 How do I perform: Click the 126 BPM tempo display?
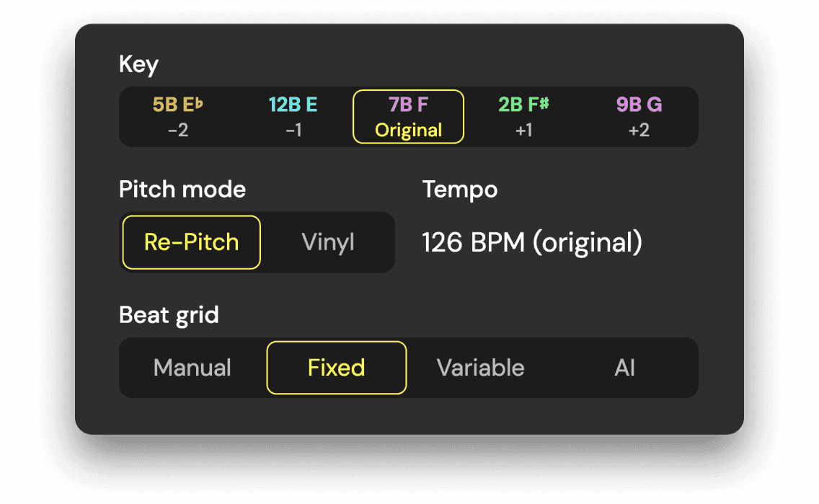tap(531, 242)
